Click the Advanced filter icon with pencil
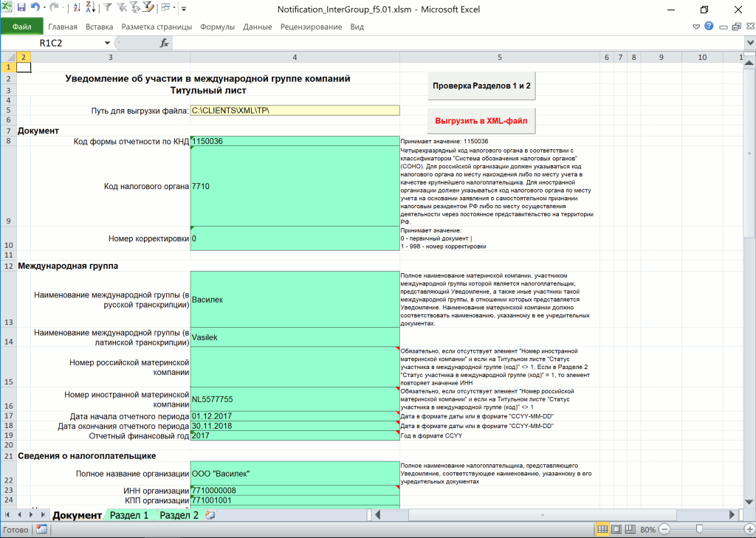The width and height of the screenshot is (756, 538). tap(148, 8)
